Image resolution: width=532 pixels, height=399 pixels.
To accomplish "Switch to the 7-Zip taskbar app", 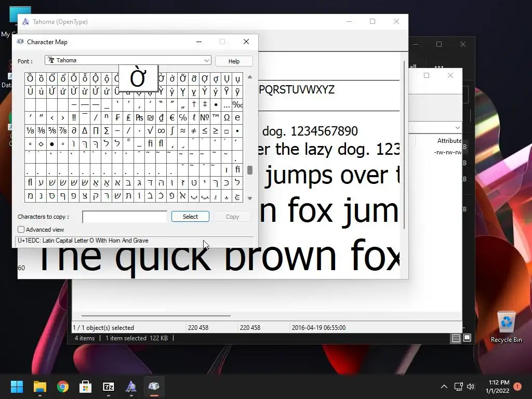I will (x=109, y=387).
